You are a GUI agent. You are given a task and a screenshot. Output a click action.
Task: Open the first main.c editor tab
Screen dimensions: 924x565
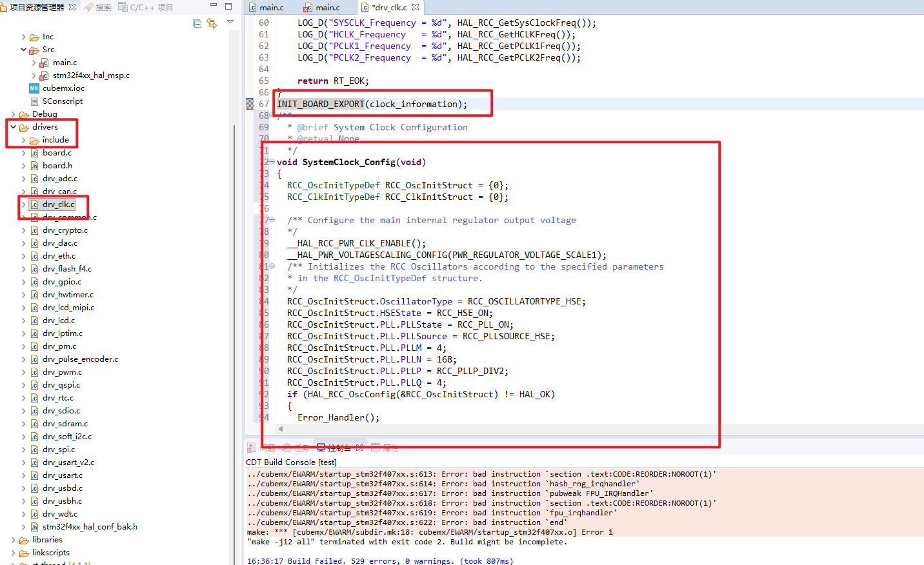(x=266, y=7)
